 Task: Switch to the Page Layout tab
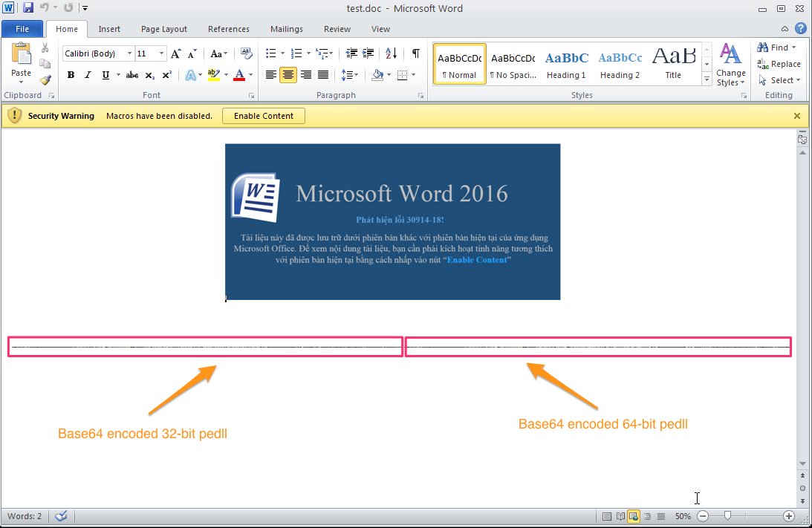point(164,29)
